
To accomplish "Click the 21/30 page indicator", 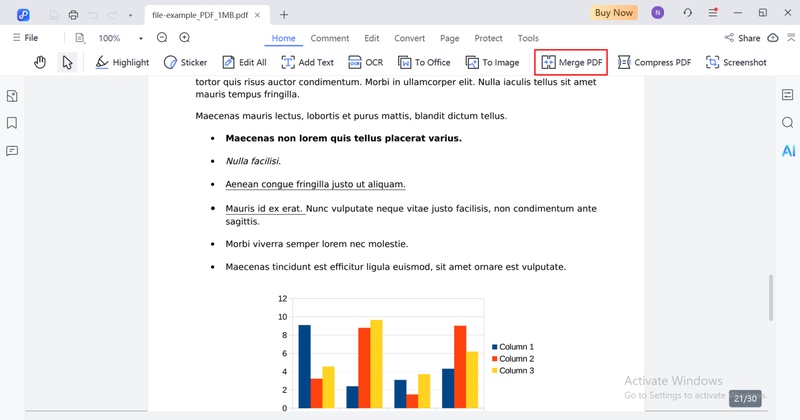I will pos(745,399).
